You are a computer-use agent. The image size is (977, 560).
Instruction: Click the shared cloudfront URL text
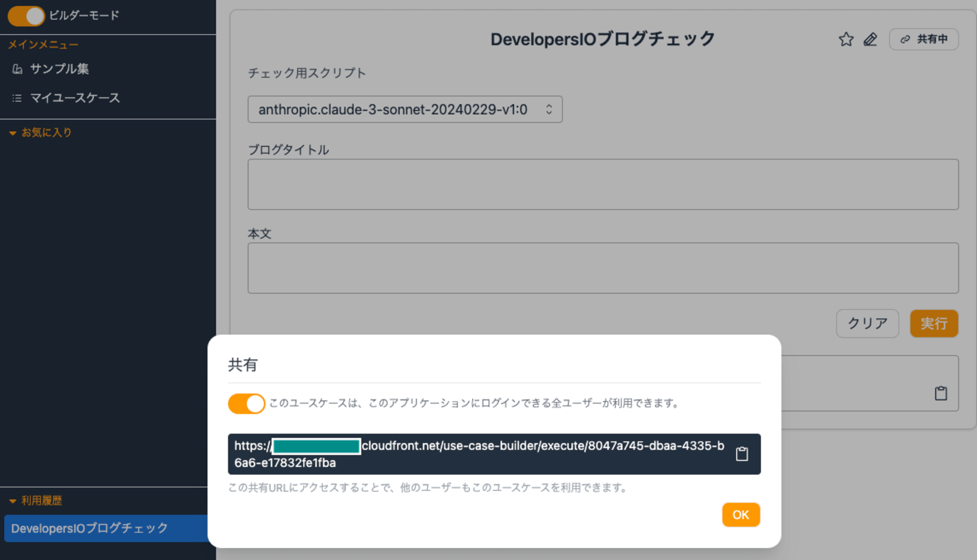click(x=479, y=454)
